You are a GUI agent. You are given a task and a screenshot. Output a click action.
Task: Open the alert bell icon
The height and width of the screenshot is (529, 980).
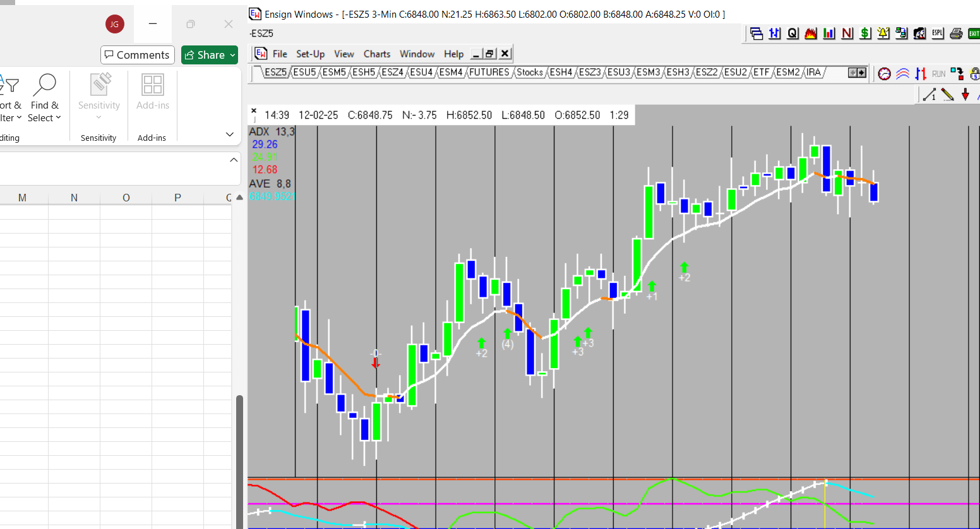click(883, 33)
